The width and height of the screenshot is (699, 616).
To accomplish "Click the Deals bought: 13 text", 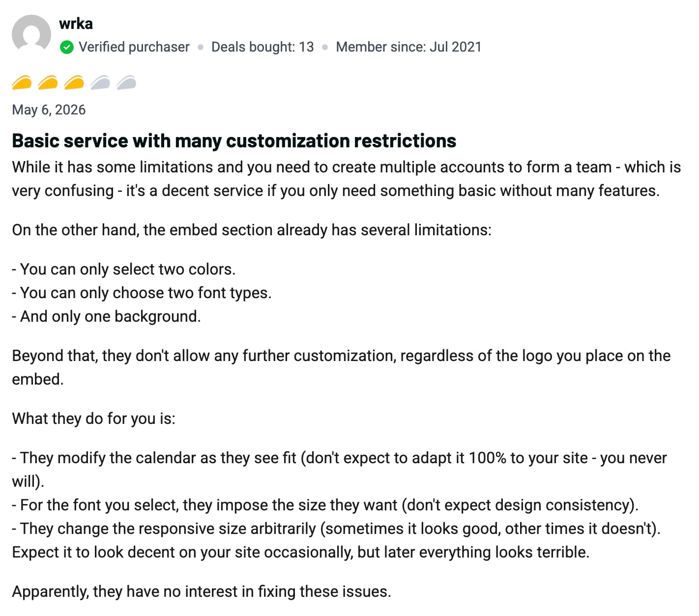I will point(262,47).
